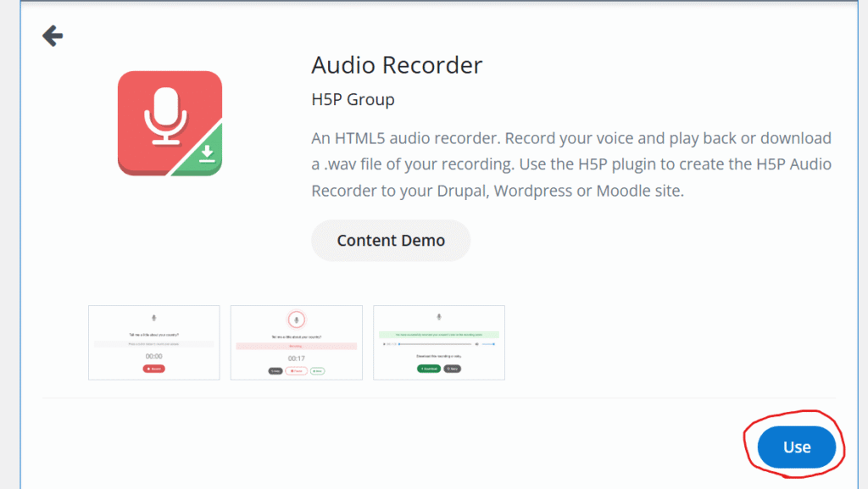Click the H5P Group author name
Image resolution: width=868 pixels, height=489 pixels.
click(x=353, y=100)
